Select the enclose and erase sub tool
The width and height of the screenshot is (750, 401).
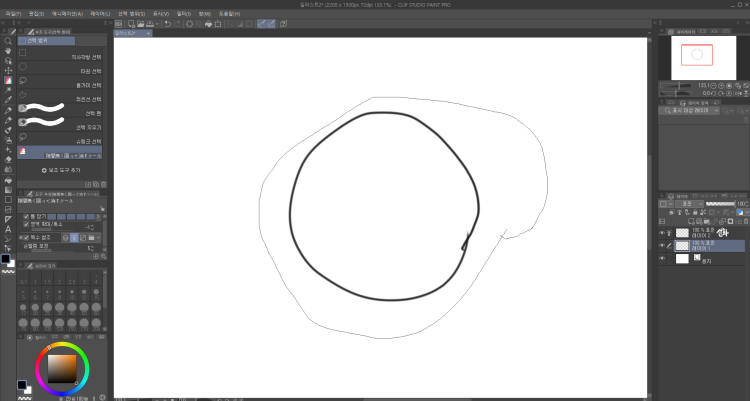coord(60,153)
